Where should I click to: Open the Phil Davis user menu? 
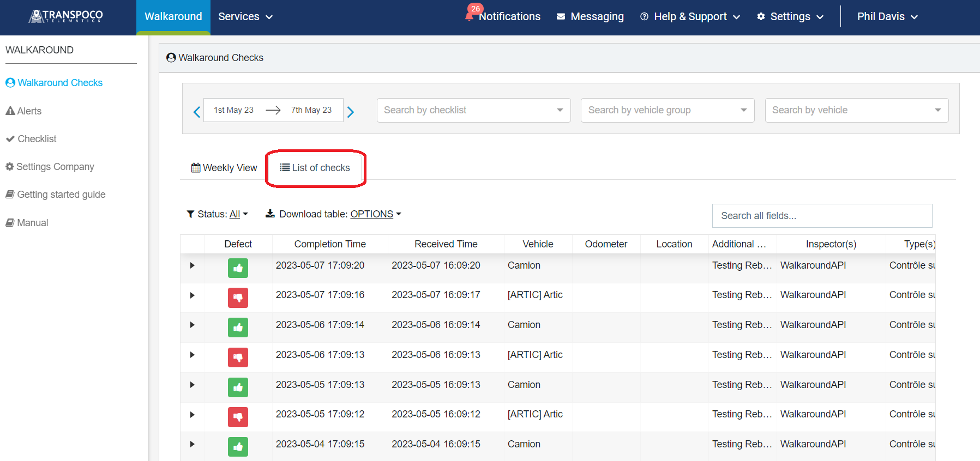(x=887, y=17)
